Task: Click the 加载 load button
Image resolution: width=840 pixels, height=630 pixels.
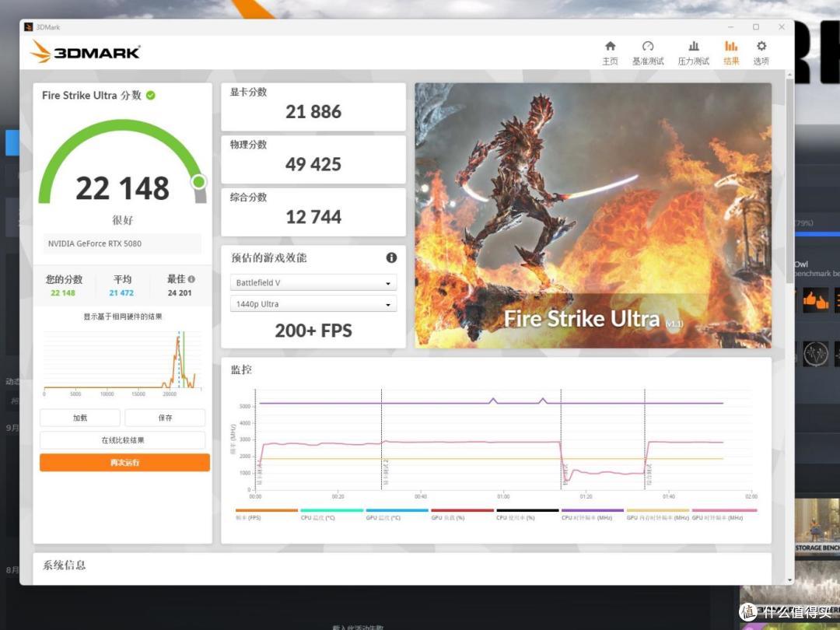Action: [80, 418]
